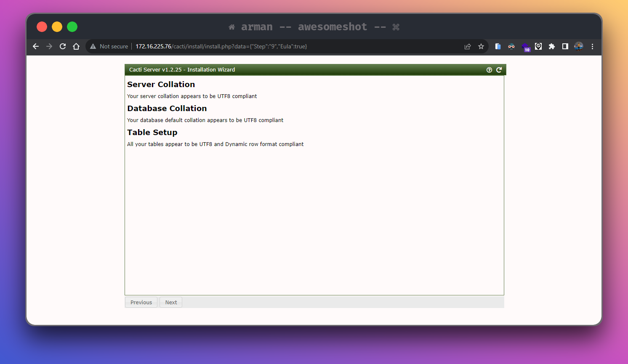Open the Cacti installer help icon

pyautogui.click(x=489, y=70)
